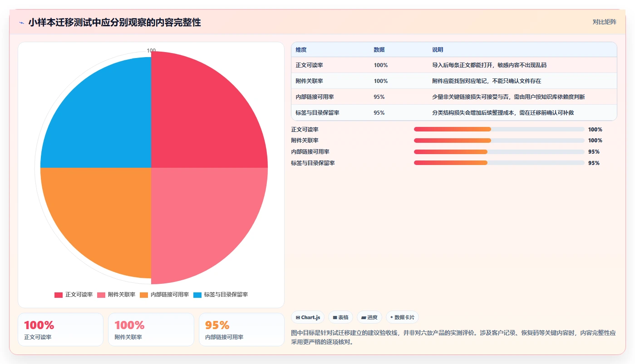Click the 100% value beside 正文可读率 bar

[595, 130]
